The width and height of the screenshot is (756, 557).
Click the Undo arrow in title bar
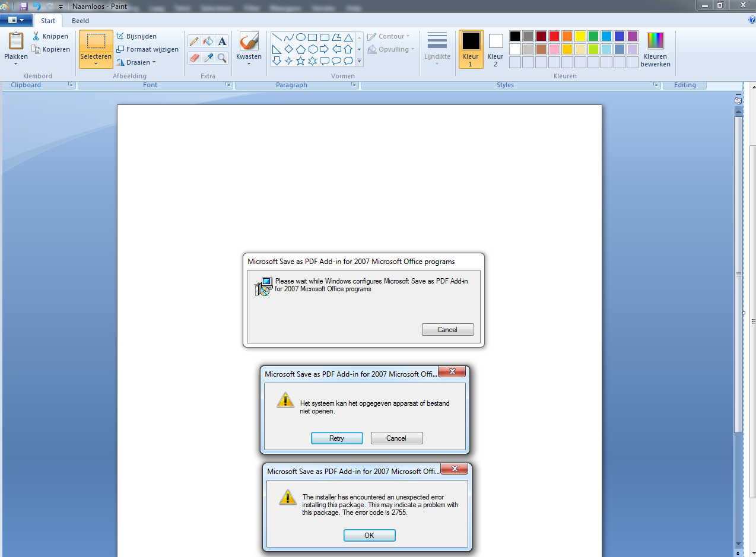[37, 6]
